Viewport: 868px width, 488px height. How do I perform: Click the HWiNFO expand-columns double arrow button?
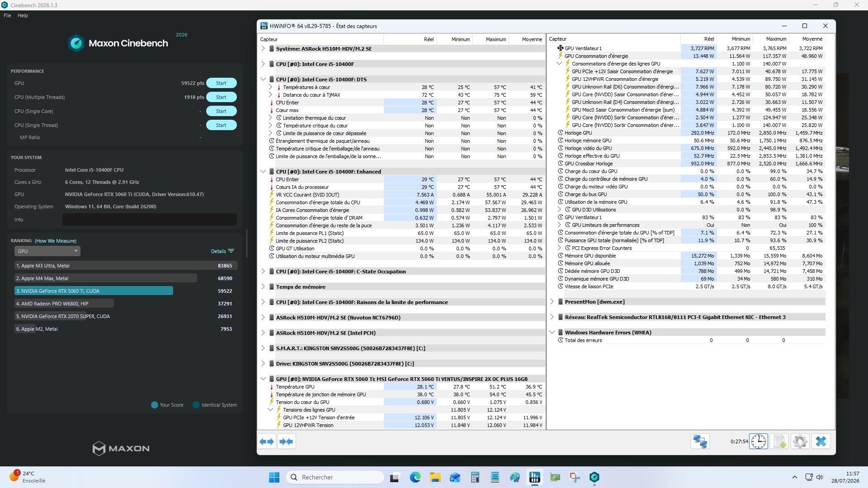click(267, 441)
